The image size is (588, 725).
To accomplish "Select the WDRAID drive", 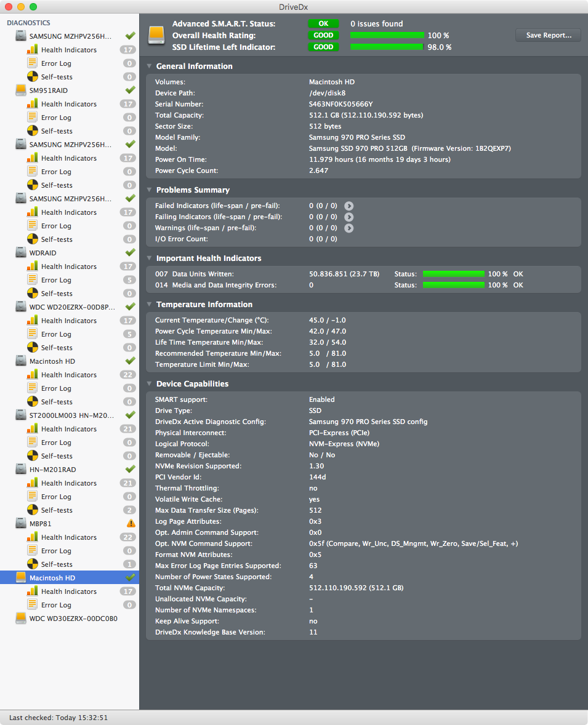I will [x=70, y=253].
